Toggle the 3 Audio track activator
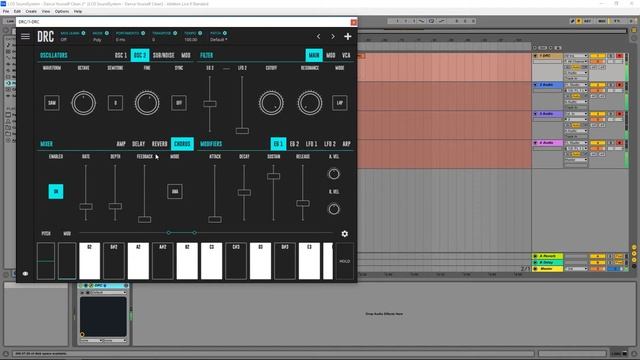This screenshot has height=360, width=640. 597,114
